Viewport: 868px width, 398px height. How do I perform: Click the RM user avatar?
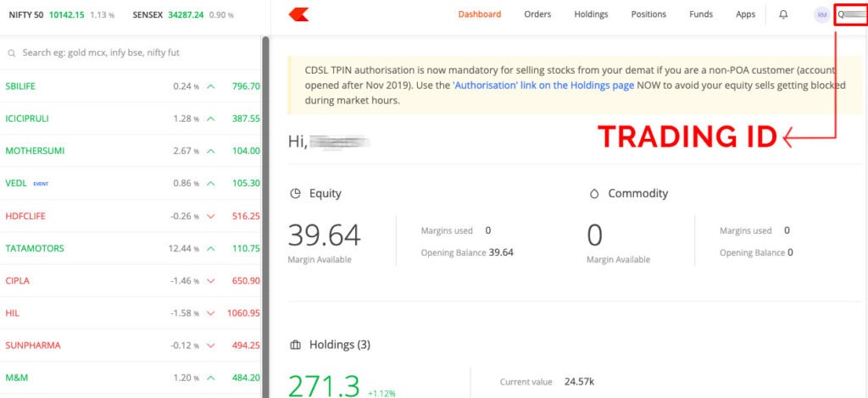[822, 15]
